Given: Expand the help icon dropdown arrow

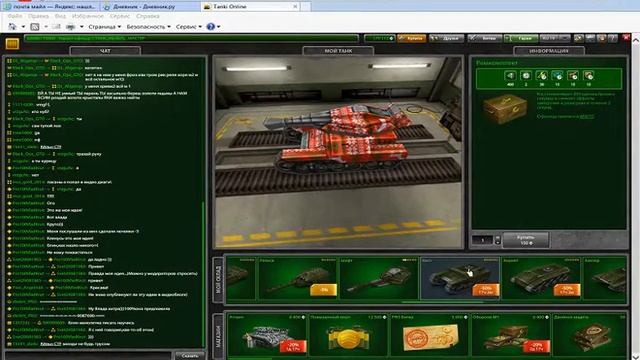Looking at the screenshot, I should [x=219, y=27].
